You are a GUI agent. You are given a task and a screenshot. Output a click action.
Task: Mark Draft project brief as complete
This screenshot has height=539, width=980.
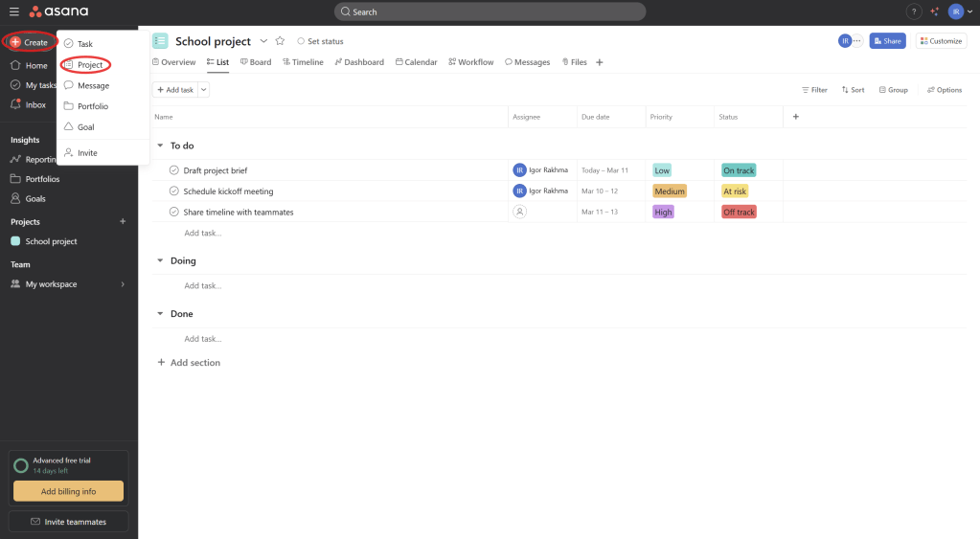click(x=174, y=170)
